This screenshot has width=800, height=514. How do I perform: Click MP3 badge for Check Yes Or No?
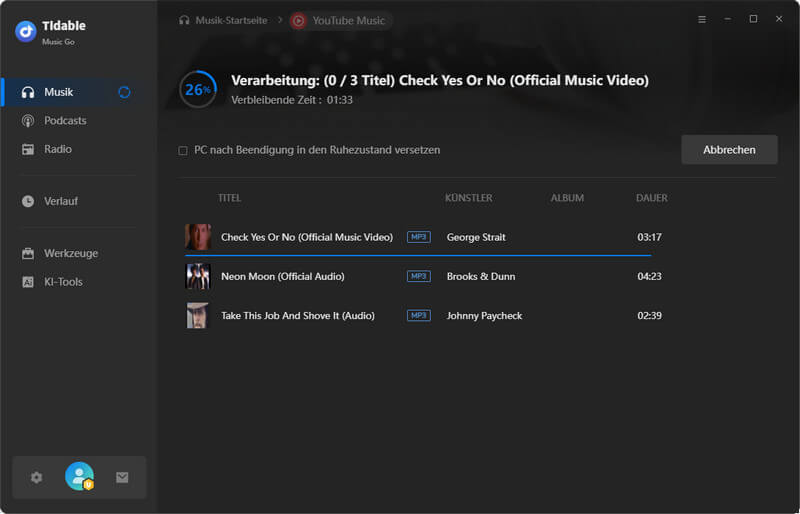418,237
